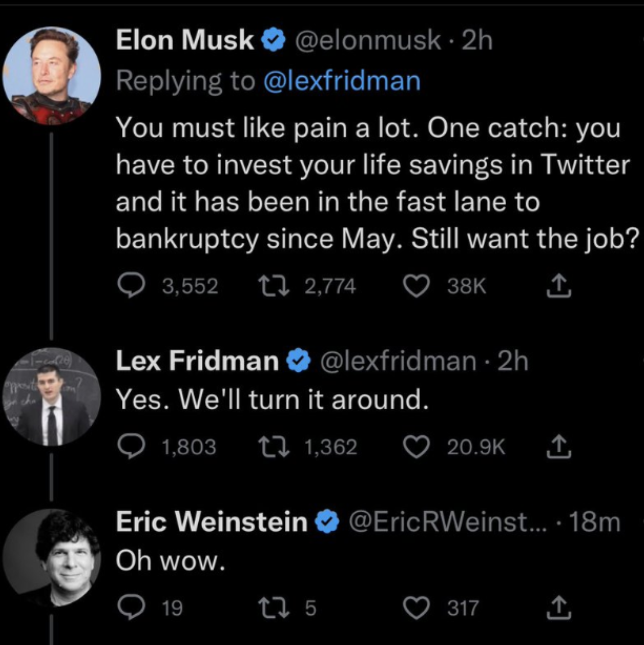Like Eric Weinstein's 'Oh wow' tweet
This screenshot has width=644, height=645.
click(416, 608)
